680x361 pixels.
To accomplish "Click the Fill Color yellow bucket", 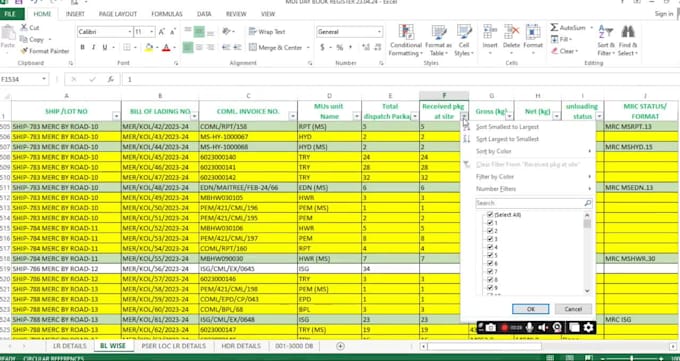I will click(149, 47).
